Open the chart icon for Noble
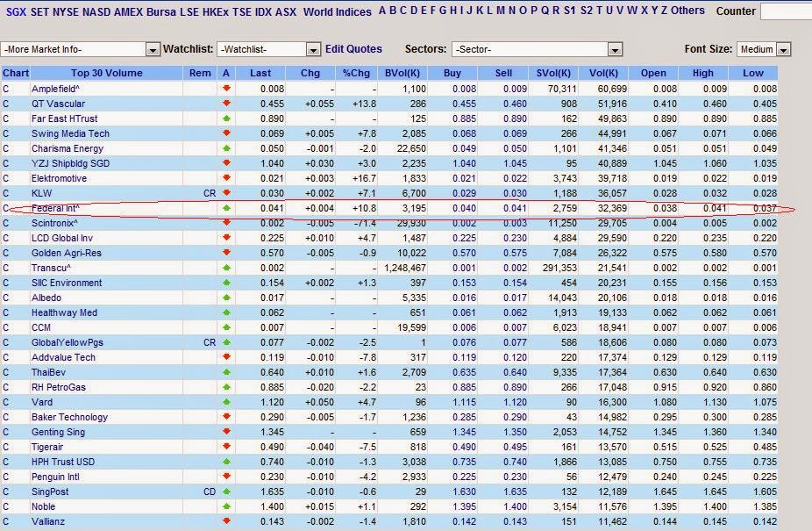The width and height of the screenshot is (812, 531). click(x=5, y=506)
